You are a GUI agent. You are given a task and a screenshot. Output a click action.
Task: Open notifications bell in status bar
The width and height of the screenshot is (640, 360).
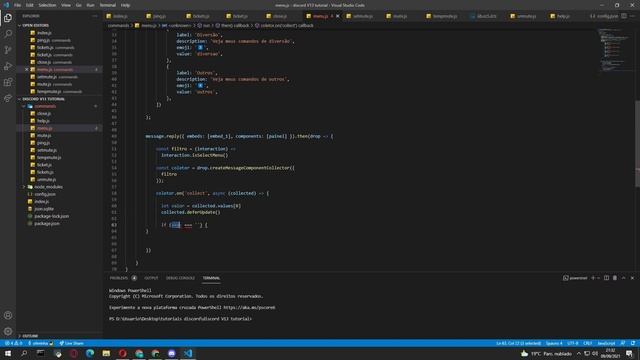point(633,343)
